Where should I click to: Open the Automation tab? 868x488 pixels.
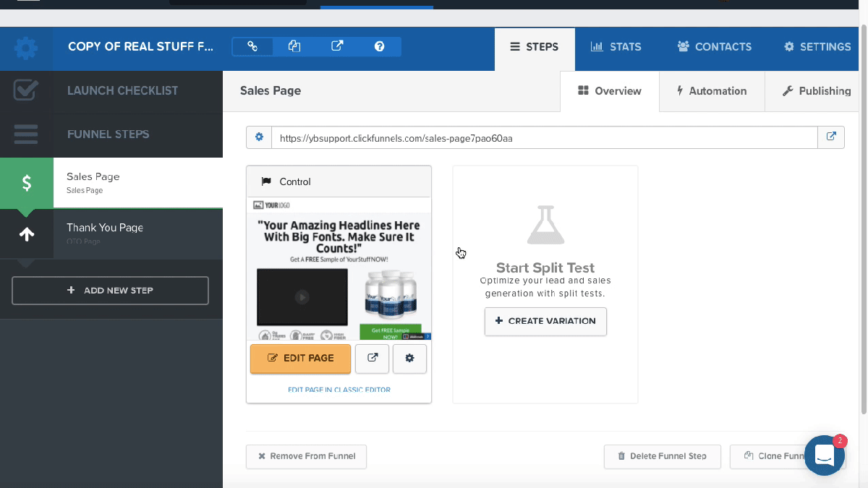click(712, 91)
